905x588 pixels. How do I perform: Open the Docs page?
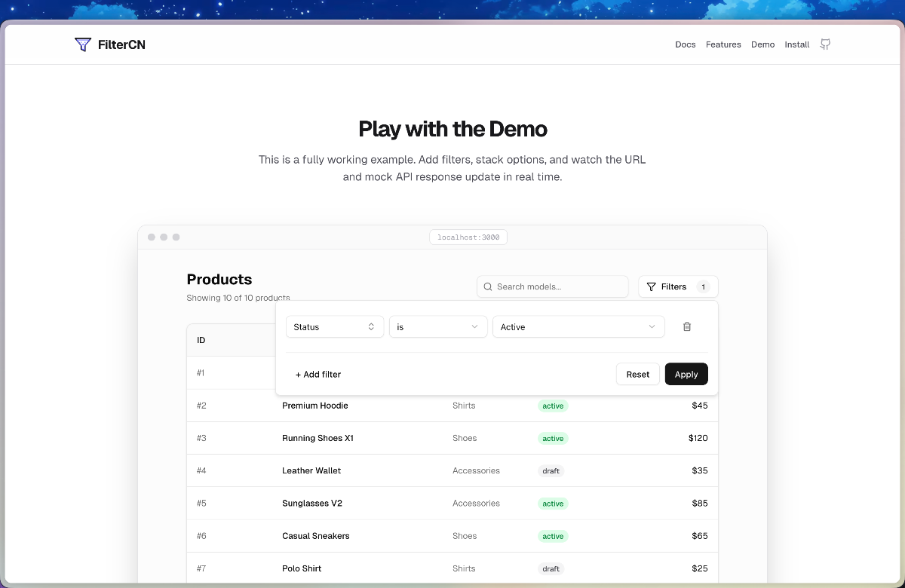pos(686,44)
